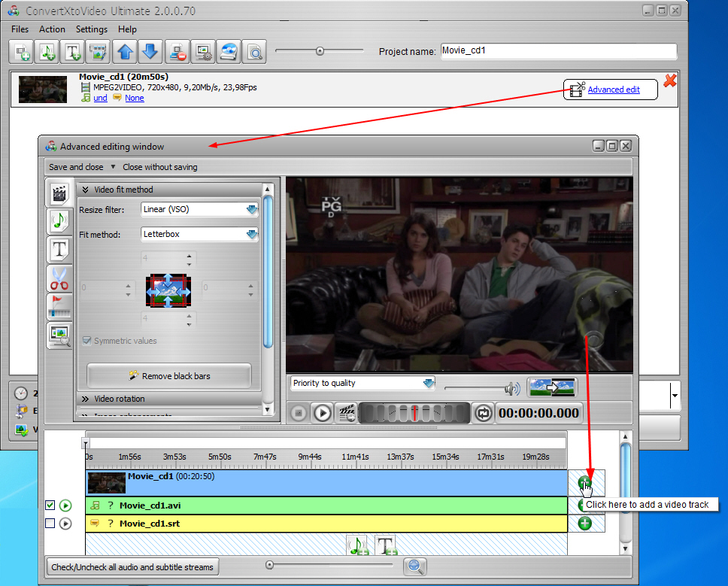728x586 pixels.
Task: Click Save and close
Action: point(76,167)
